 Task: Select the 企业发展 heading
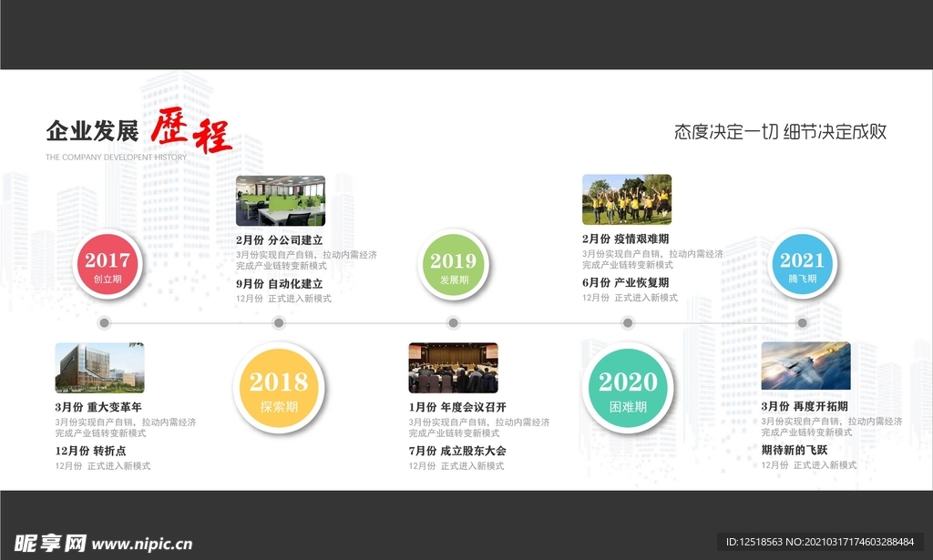tap(94, 130)
